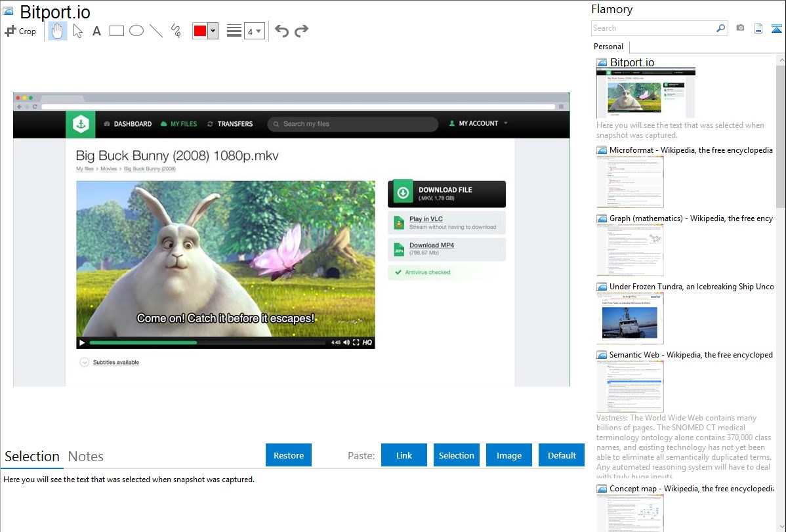Select the Crop tool
The image size is (786, 532).
pyautogui.click(x=20, y=31)
